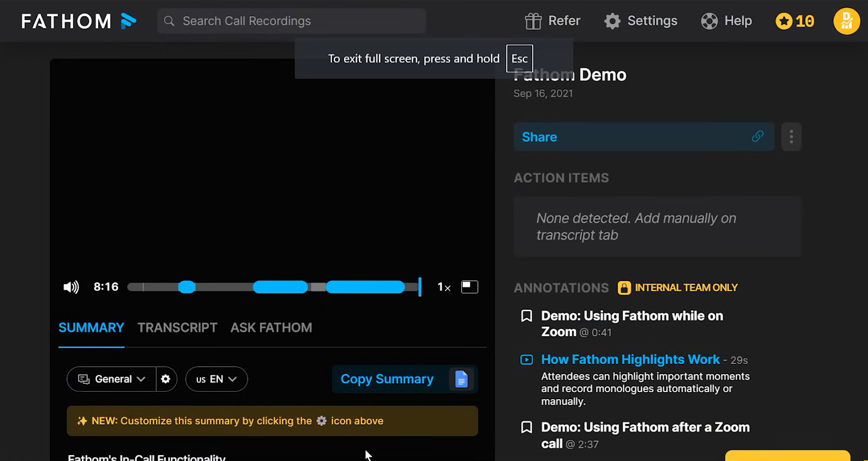Screen dimensions: 868x461
Task: Open the yellow user profile avatar
Action: [846, 21]
